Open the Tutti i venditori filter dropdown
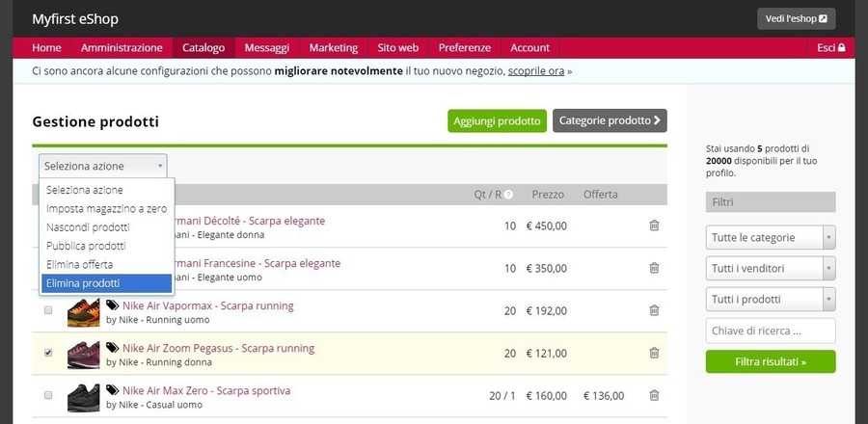This screenshot has width=868, height=424. [771, 269]
